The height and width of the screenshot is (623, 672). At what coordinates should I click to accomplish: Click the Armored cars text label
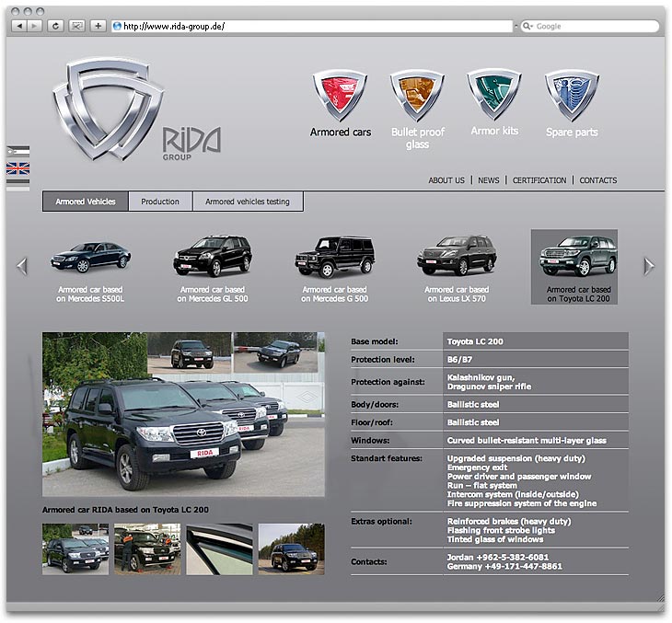pos(341,132)
